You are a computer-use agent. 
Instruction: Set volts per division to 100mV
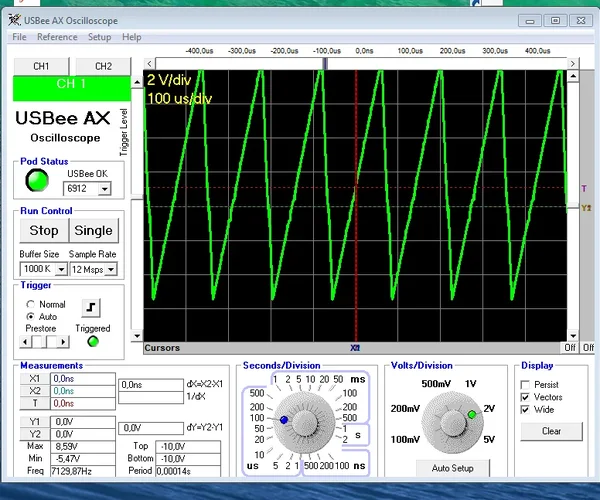(405, 439)
